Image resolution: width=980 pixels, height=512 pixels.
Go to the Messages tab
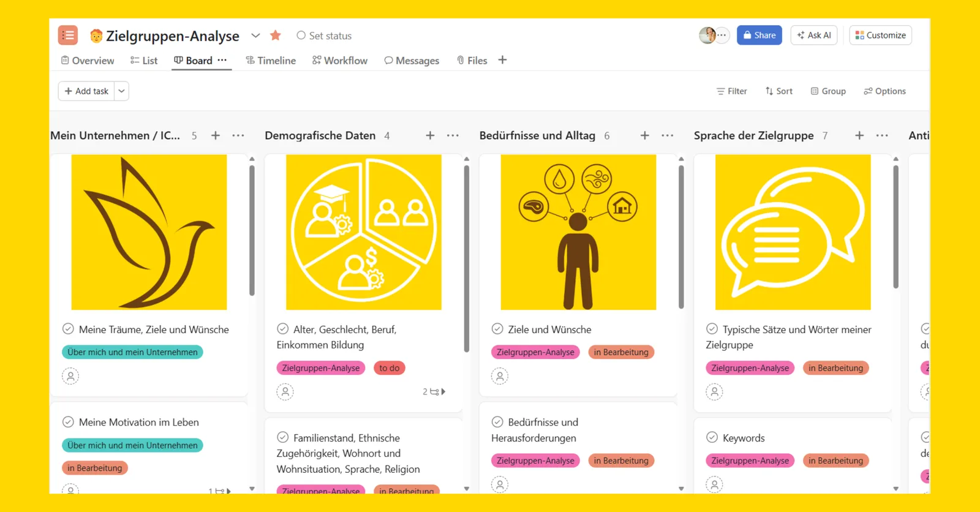tap(412, 61)
